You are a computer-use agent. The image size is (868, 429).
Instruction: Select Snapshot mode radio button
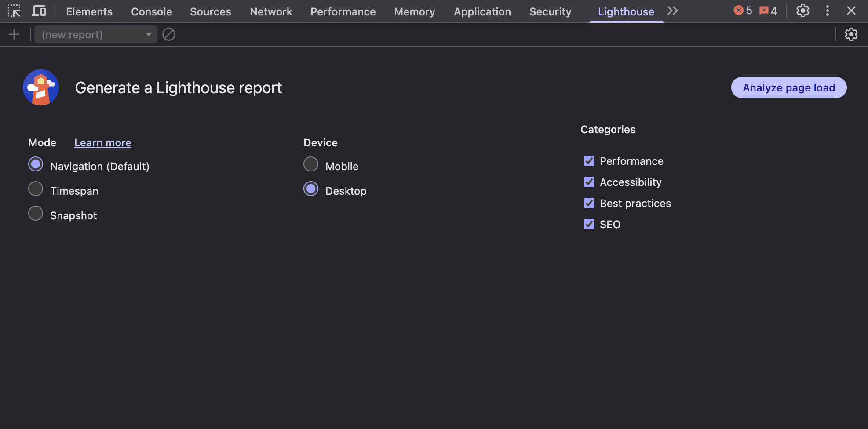click(36, 214)
